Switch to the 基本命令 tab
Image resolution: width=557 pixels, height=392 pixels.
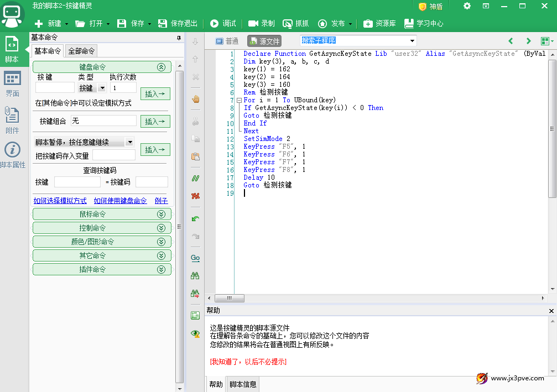(47, 51)
